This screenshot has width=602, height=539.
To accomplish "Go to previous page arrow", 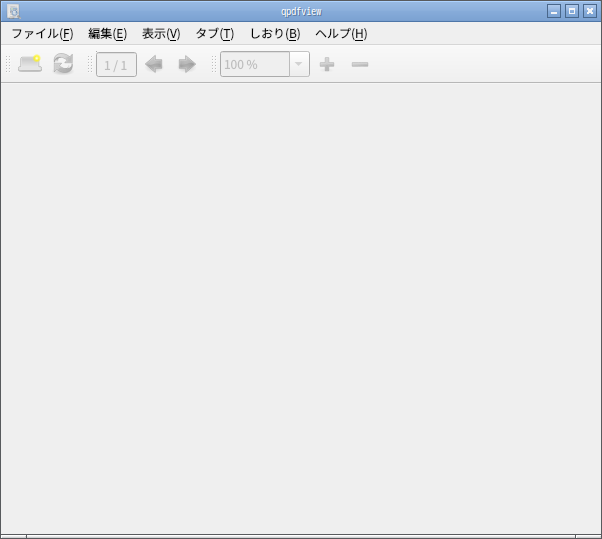I will pyautogui.click(x=154, y=64).
